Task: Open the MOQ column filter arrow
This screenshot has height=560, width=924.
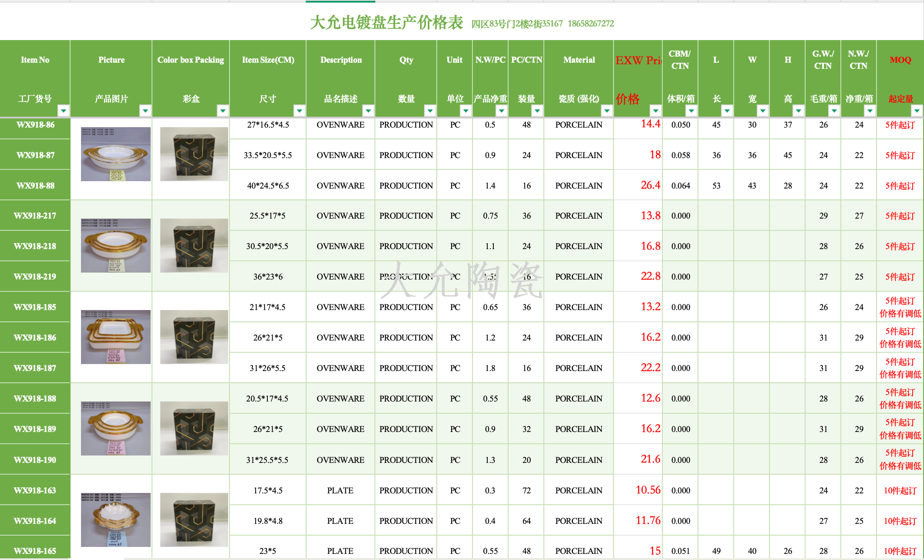Action: [917, 111]
